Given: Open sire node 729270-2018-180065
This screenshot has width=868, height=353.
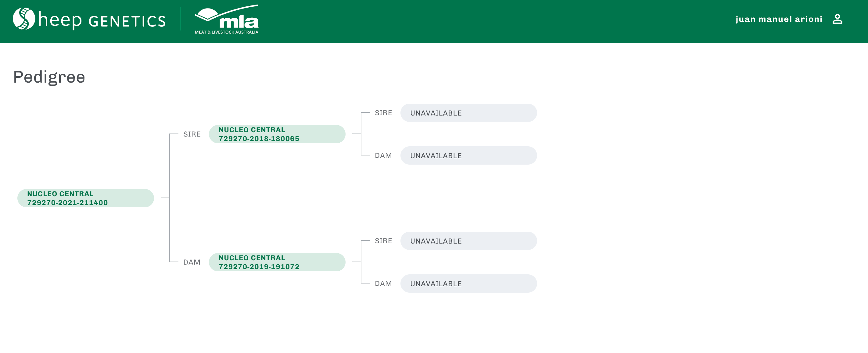Looking at the screenshot, I should [x=277, y=134].
